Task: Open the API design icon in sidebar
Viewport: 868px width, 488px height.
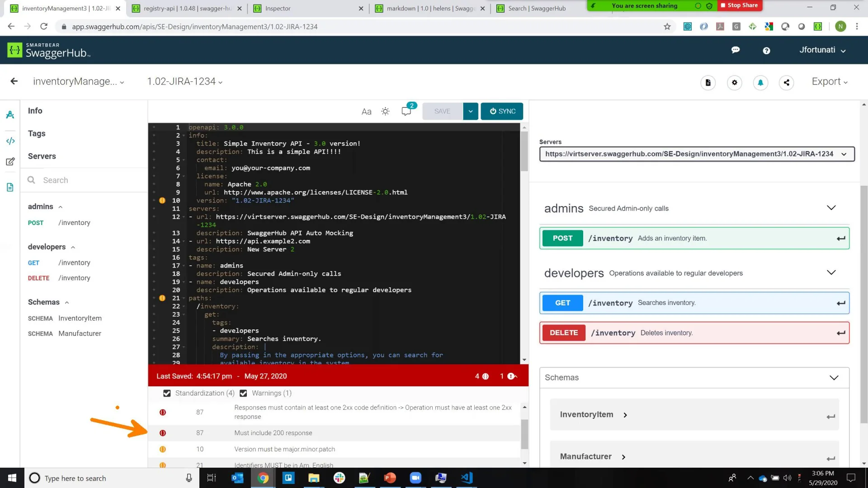Action: pos(10,114)
